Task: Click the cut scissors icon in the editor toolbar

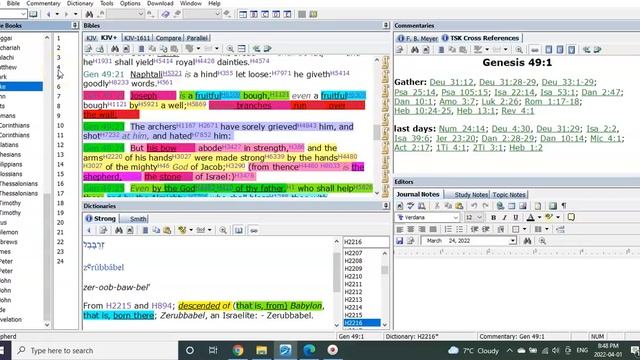Action: point(437,206)
